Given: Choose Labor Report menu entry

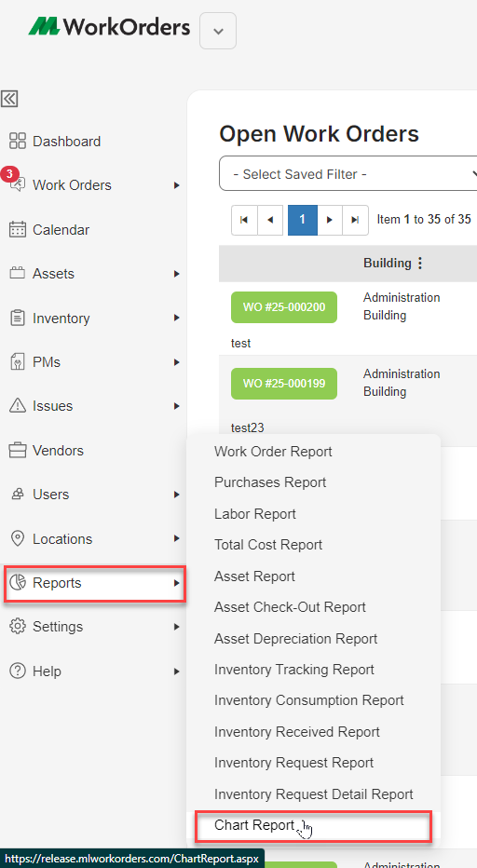Looking at the screenshot, I should click(255, 514).
